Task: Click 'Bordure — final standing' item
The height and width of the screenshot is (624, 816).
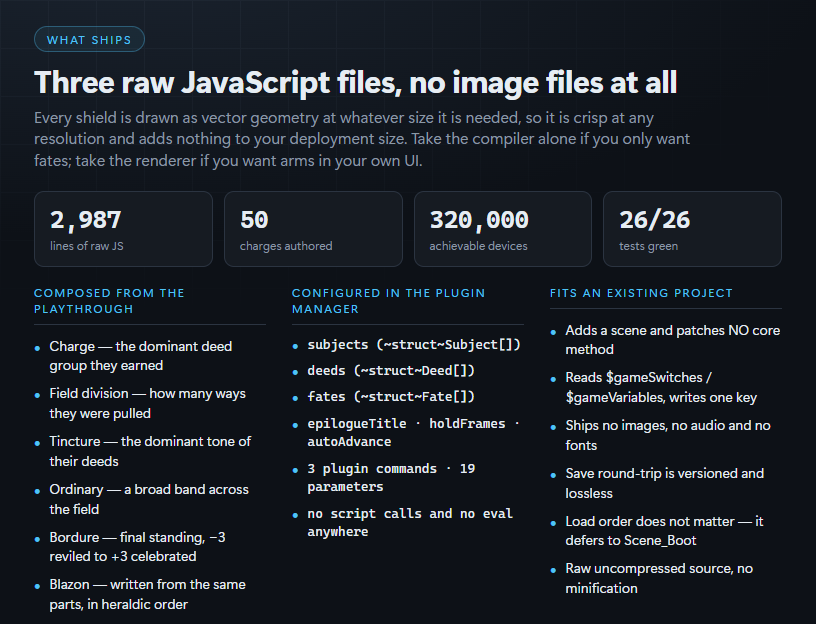Action: pos(137,546)
